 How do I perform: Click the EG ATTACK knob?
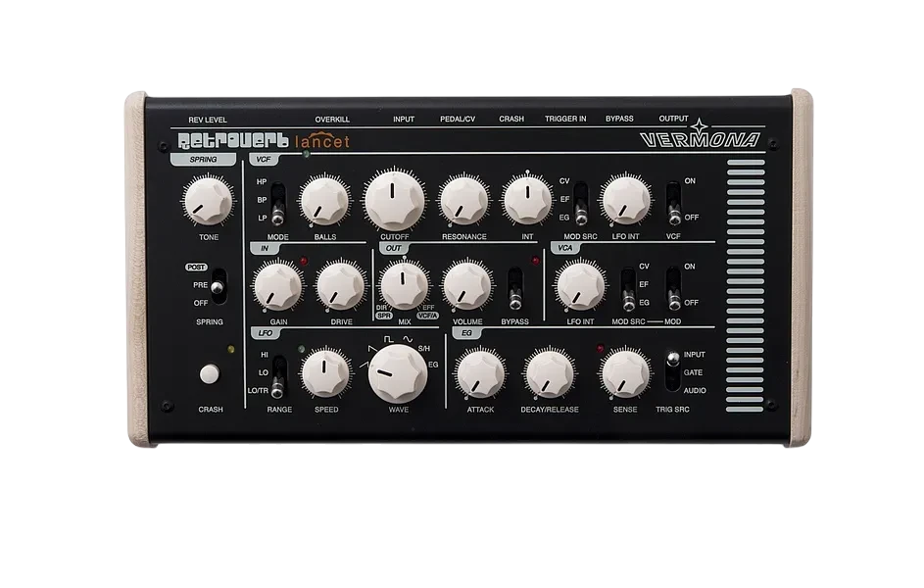(x=481, y=374)
